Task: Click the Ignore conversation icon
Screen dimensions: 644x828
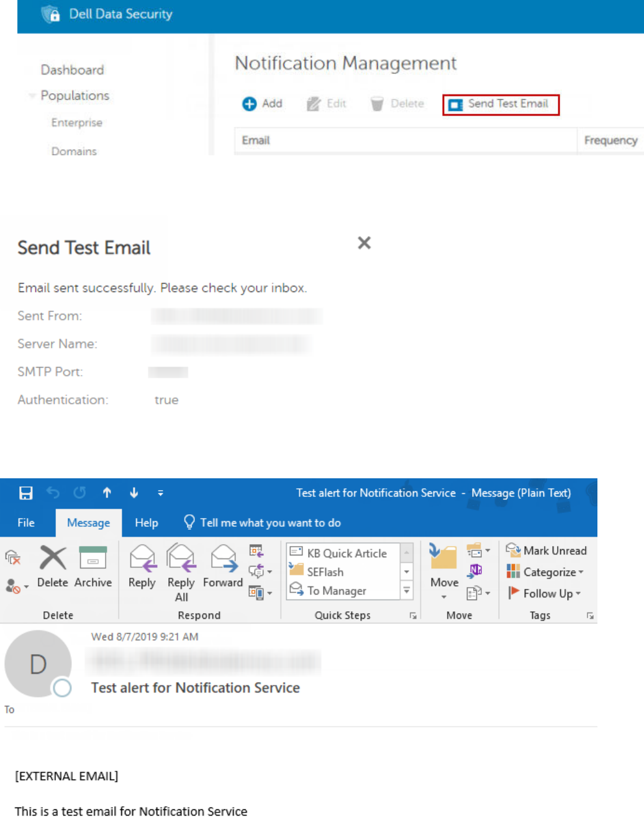Action: click(x=13, y=557)
